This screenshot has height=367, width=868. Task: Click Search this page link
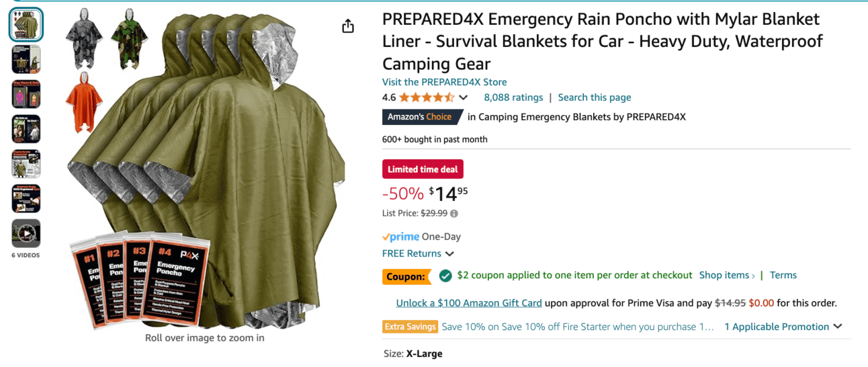pyautogui.click(x=595, y=97)
